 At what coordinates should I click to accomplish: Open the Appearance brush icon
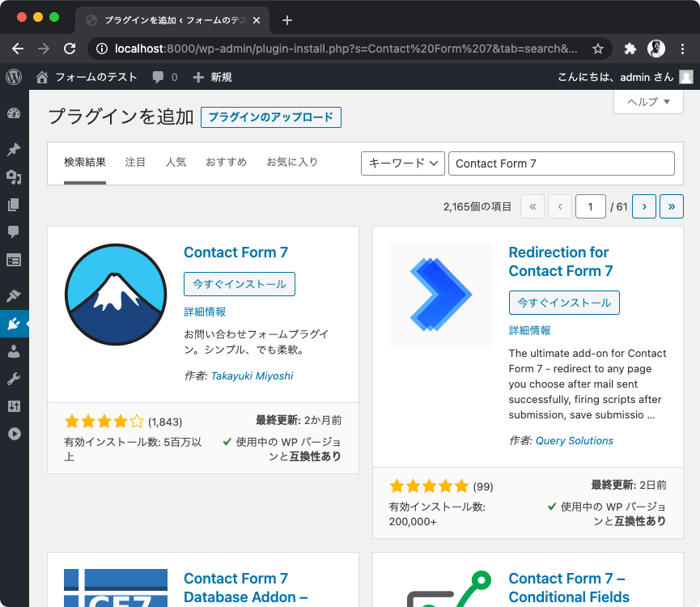[14, 295]
